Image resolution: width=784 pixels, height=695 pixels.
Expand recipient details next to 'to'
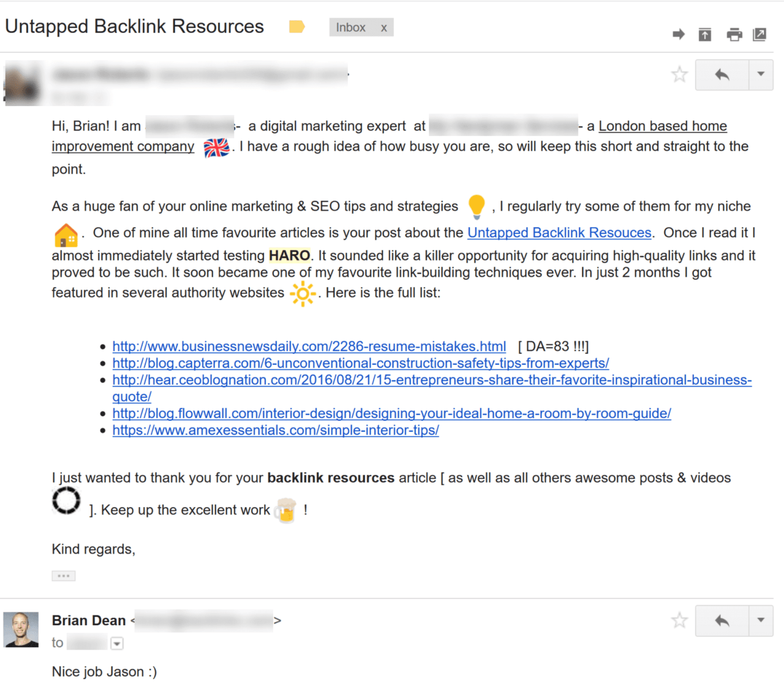coord(116,643)
